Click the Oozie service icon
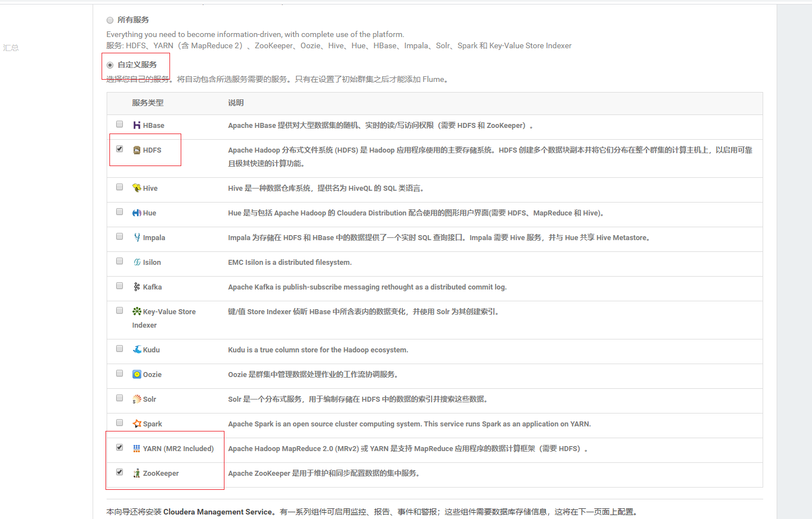 [x=136, y=374]
